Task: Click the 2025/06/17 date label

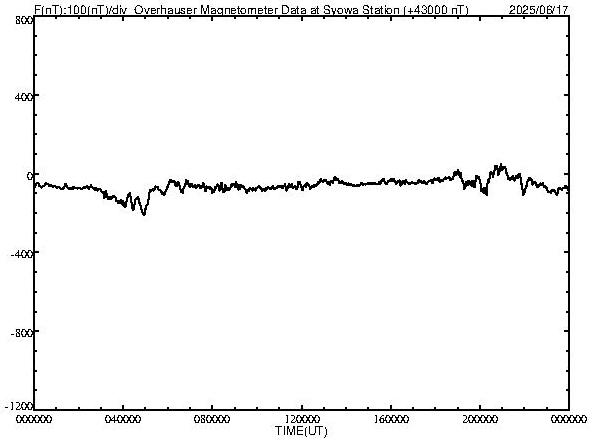Action: click(539, 9)
